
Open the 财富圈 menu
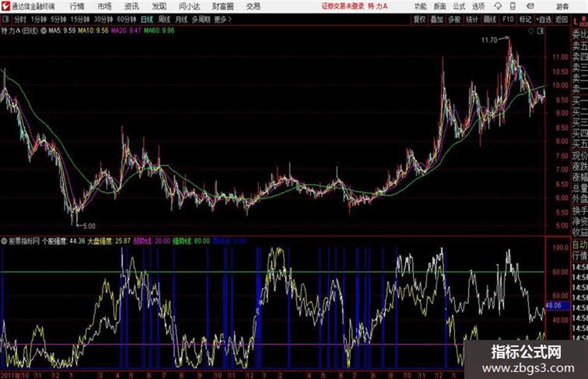pyautogui.click(x=223, y=6)
